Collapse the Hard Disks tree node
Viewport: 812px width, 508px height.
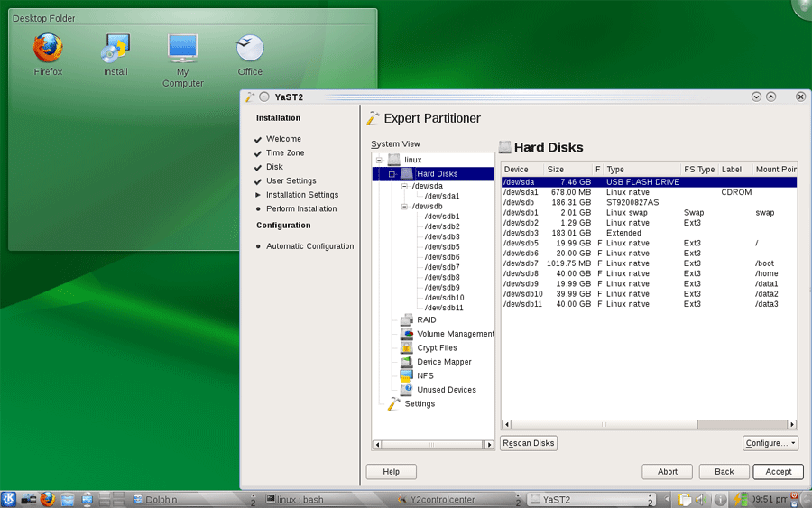(392, 174)
